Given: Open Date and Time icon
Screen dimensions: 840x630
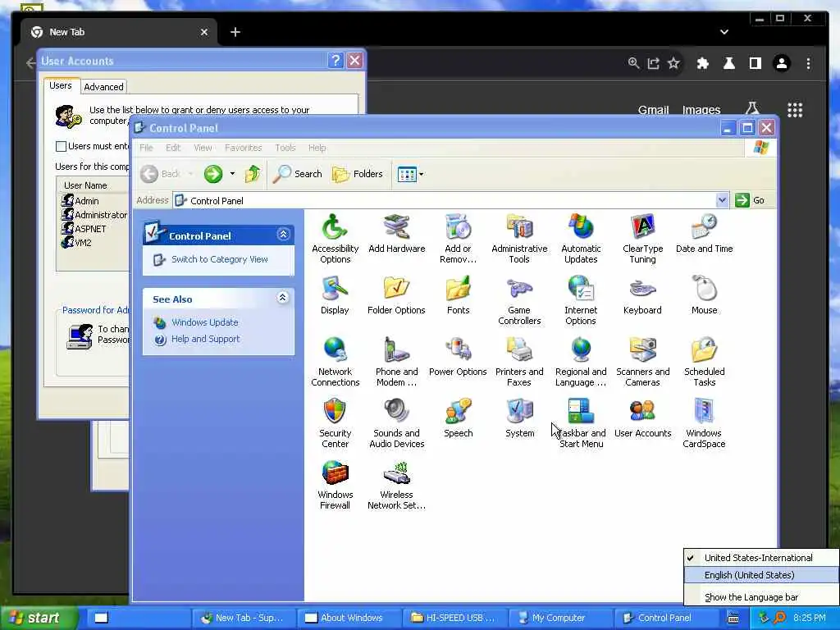Looking at the screenshot, I should click(704, 234).
